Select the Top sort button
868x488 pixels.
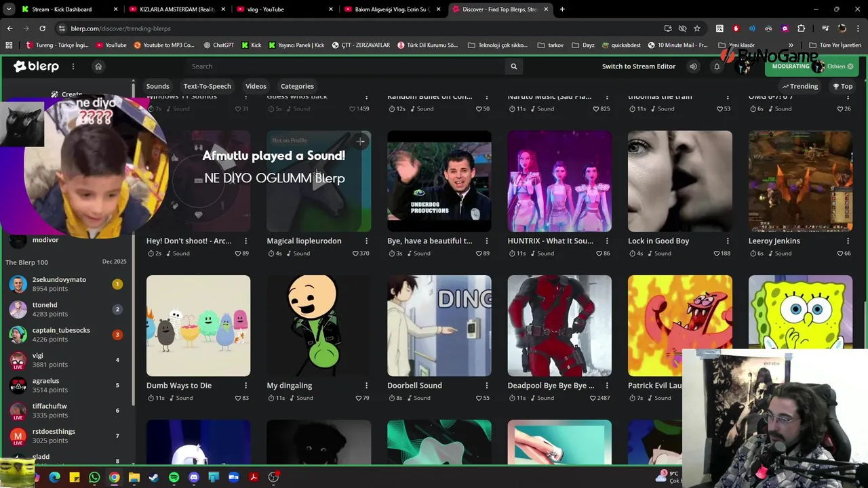tap(843, 86)
